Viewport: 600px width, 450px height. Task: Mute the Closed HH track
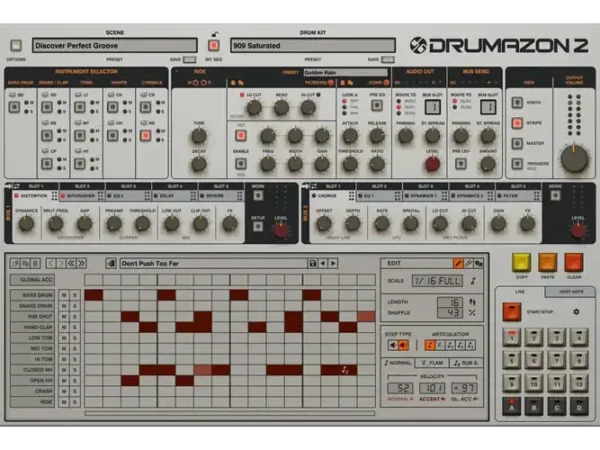click(64, 370)
